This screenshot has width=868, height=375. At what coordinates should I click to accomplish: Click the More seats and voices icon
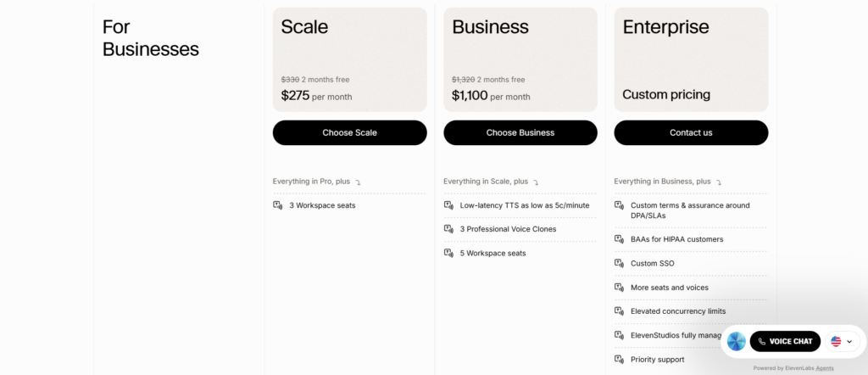(x=619, y=288)
